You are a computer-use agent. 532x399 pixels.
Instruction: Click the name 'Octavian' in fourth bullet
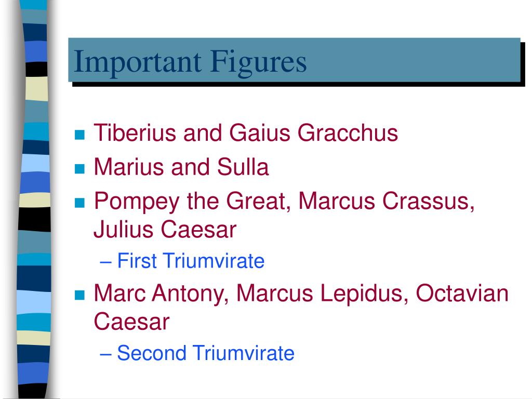[x=462, y=293]
